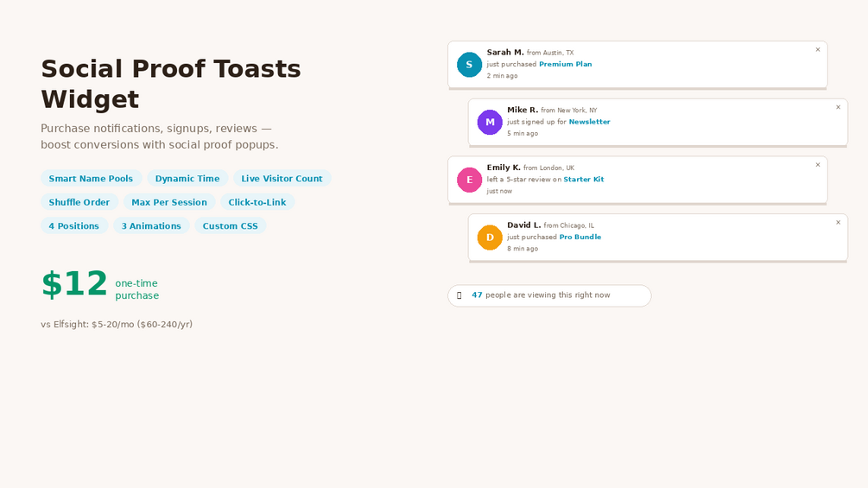Click Sarah M.'s teal avatar icon
868x488 pixels.
469,65
